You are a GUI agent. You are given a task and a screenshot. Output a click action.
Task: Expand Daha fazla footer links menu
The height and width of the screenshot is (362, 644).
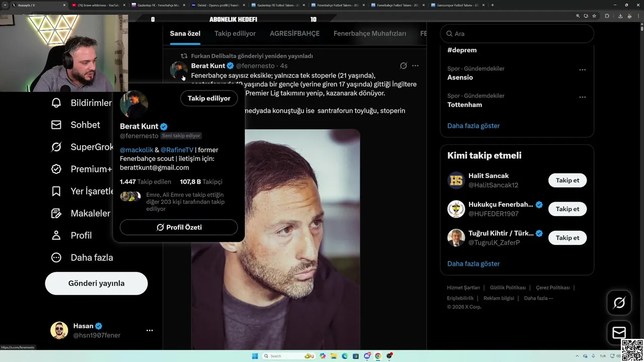click(x=538, y=298)
